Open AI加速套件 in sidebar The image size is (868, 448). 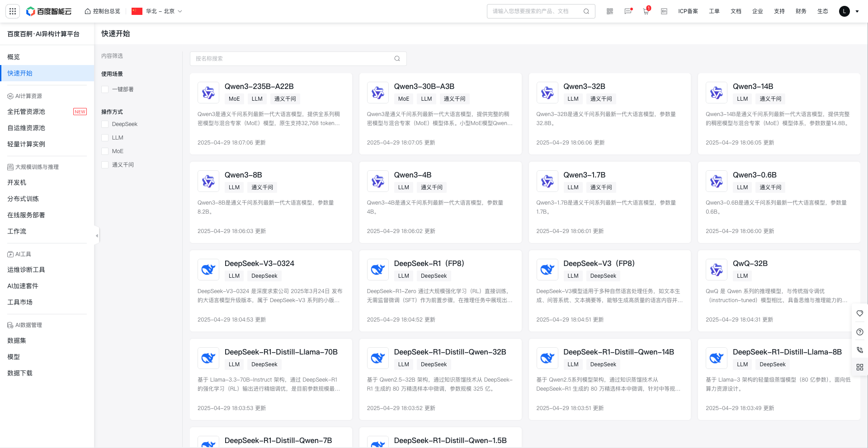47,286
